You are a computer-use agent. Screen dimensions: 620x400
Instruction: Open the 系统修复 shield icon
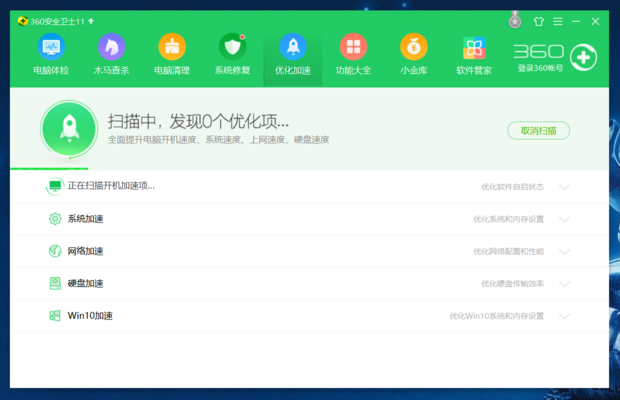pos(232,47)
